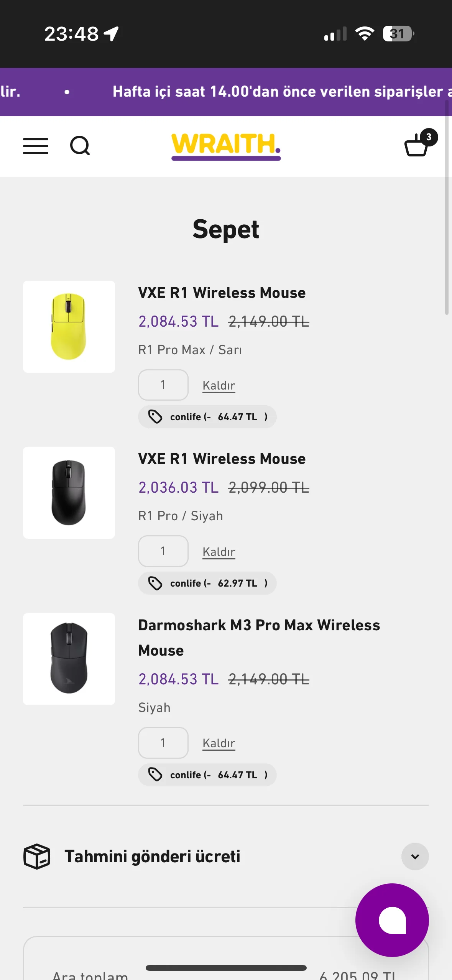452x980 pixels.
Task: Click the page scrollbar on the right edge
Action: click(447, 207)
